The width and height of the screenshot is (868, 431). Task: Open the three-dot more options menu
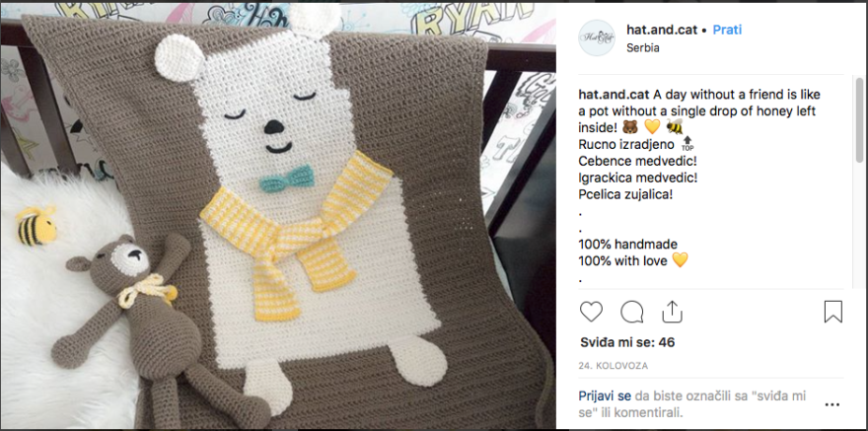coord(832,405)
